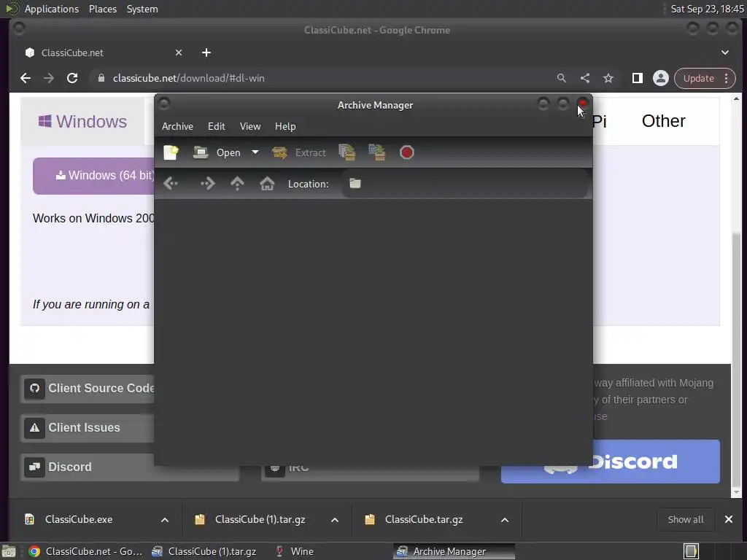Switch to the ClassiCube.net Chrome taskbar entry
This screenshot has height=560, width=747.
85,551
